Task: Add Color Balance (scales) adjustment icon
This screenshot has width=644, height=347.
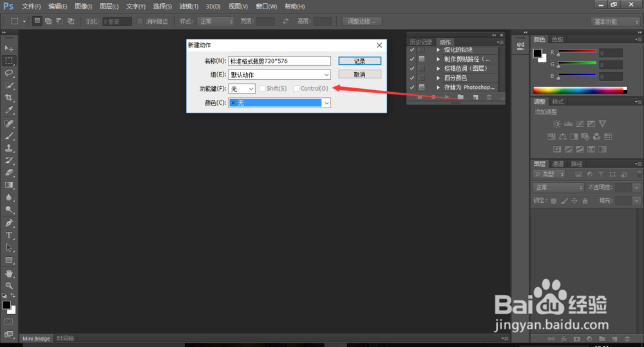Action: point(563,136)
